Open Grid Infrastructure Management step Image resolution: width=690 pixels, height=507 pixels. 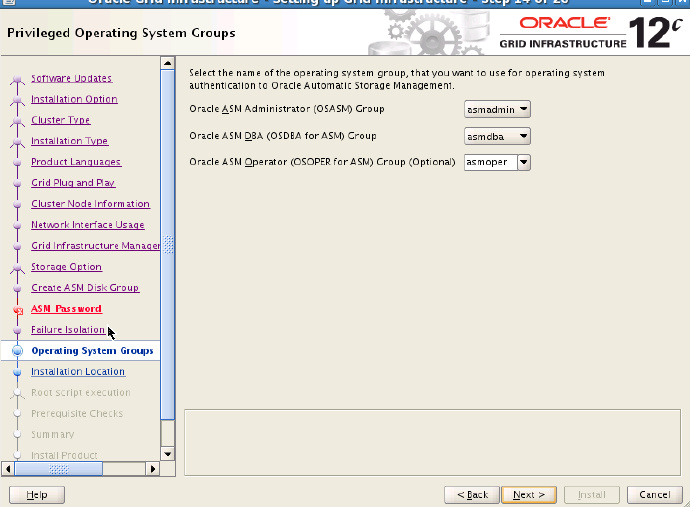(x=95, y=246)
